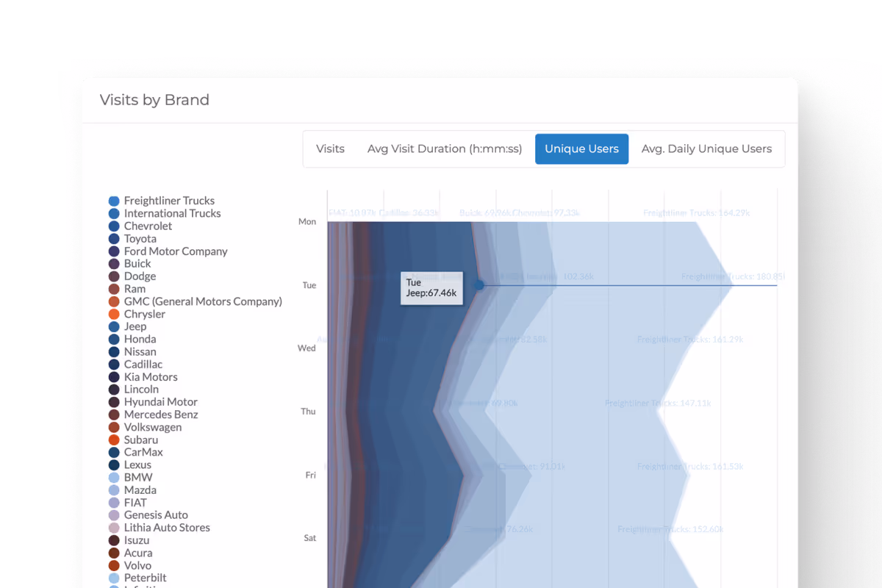Image resolution: width=882 pixels, height=588 pixels.
Task: Click the Ram legend entry
Action: pyautogui.click(x=127, y=289)
